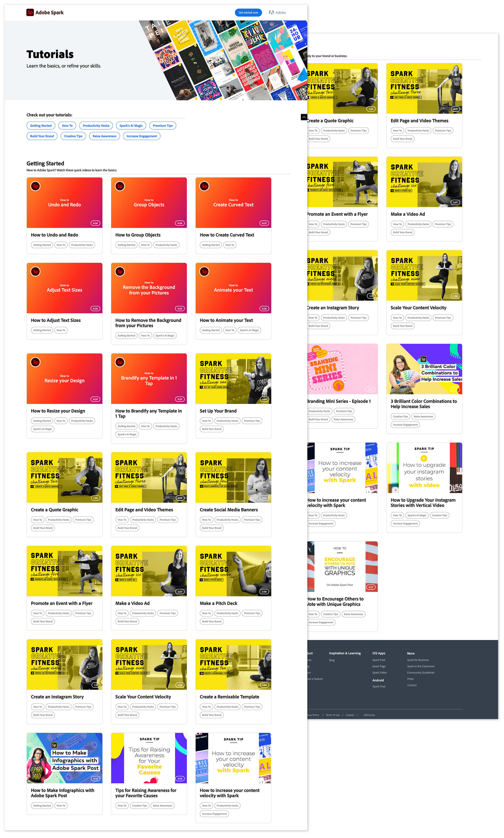Click the Make a Pitch Deck title
Image resolution: width=504 pixels, height=838 pixels.
tap(218, 603)
